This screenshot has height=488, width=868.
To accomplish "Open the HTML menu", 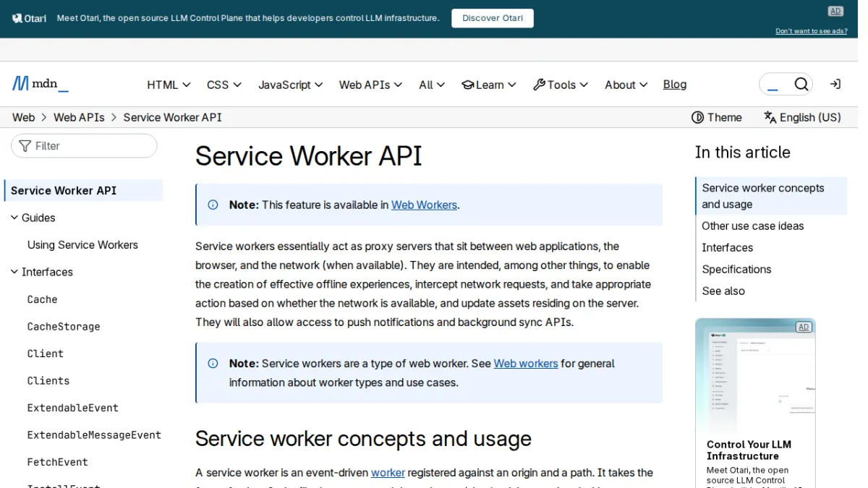I will coord(169,85).
